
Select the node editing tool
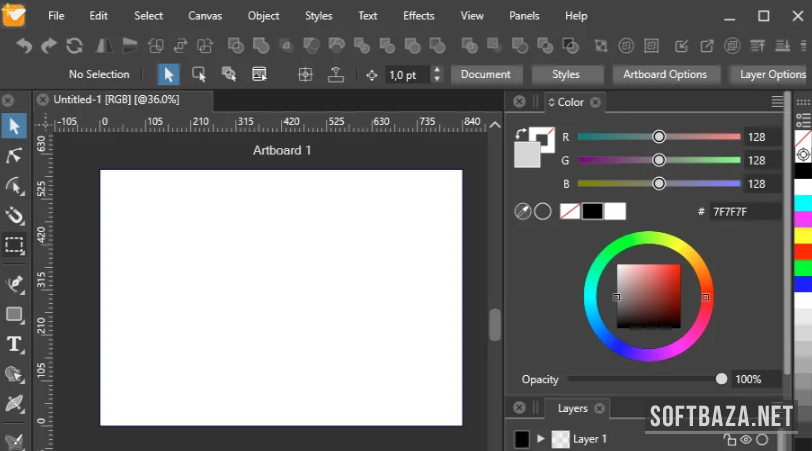(x=14, y=155)
